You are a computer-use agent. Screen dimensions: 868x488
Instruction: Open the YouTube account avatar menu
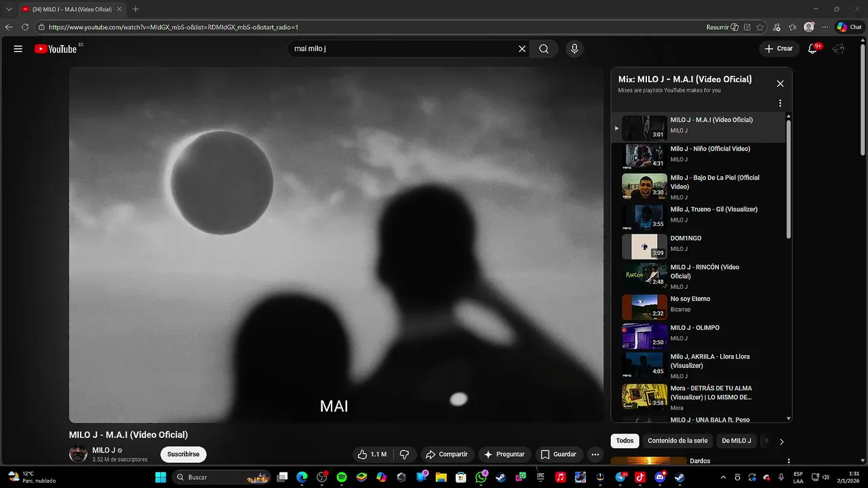pyautogui.click(x=839, y=49)
